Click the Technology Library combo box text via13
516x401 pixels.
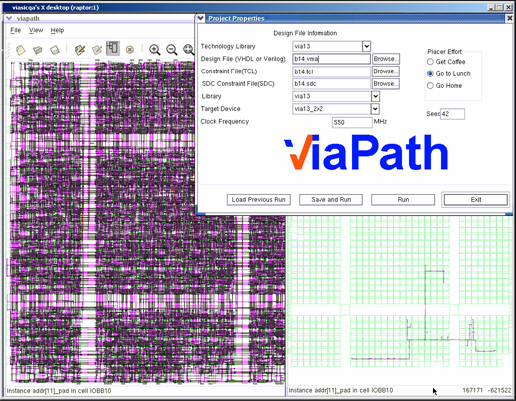click(x=327, y=46)
